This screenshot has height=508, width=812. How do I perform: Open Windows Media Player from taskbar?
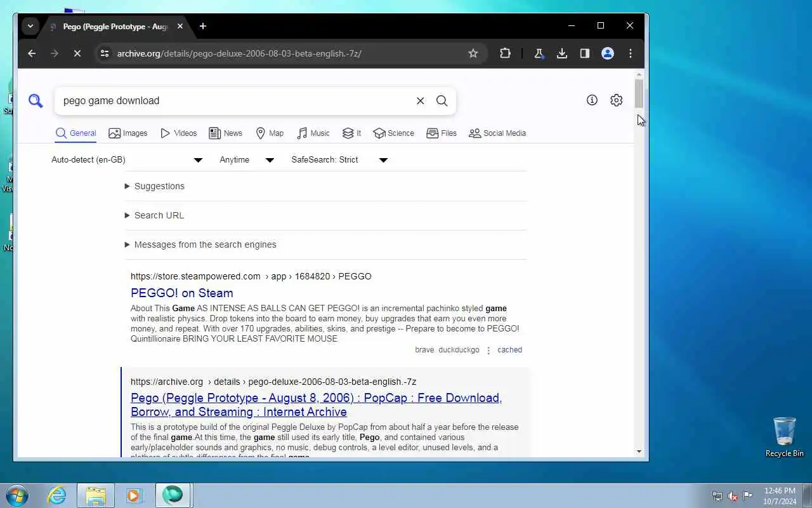pyautogui.click(x=134, y=495)
